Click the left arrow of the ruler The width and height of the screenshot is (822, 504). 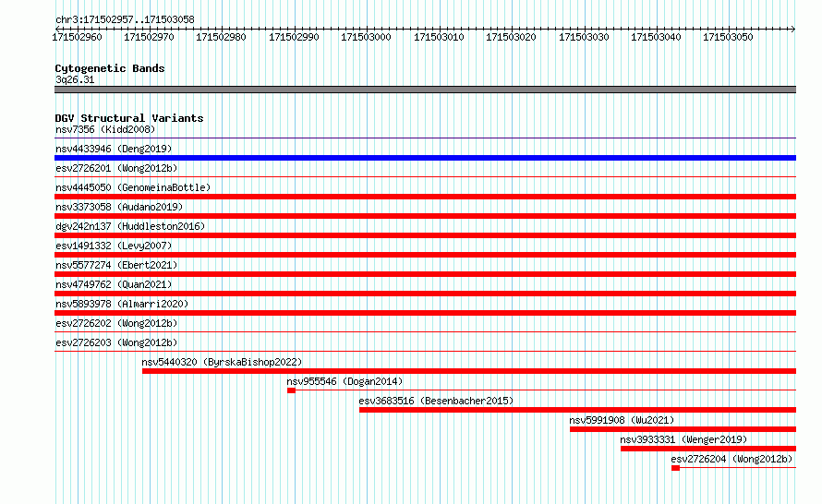[x=57, y=29]
